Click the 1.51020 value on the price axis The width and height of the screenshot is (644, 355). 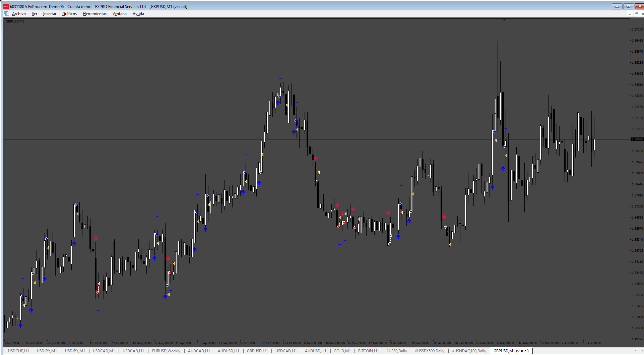pyautogui.click(x=637, y=317)
